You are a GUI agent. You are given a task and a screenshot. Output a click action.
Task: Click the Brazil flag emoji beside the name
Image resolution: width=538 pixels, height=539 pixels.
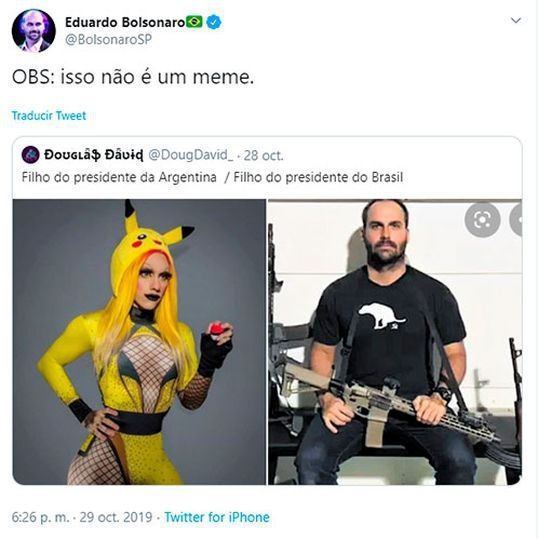pos(194,22)
